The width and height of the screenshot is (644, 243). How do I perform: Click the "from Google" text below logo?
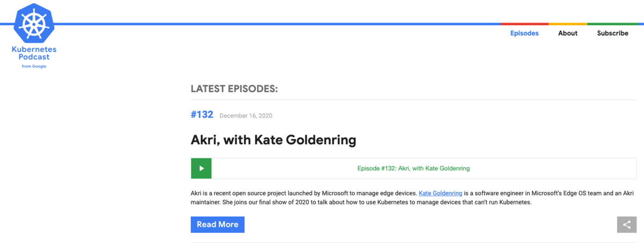pos(34,67)
